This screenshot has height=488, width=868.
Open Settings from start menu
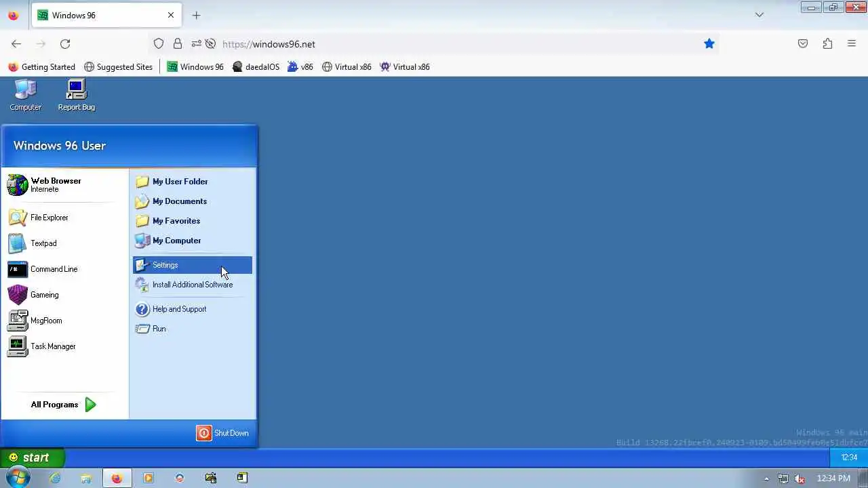click(x=193, y=265)
